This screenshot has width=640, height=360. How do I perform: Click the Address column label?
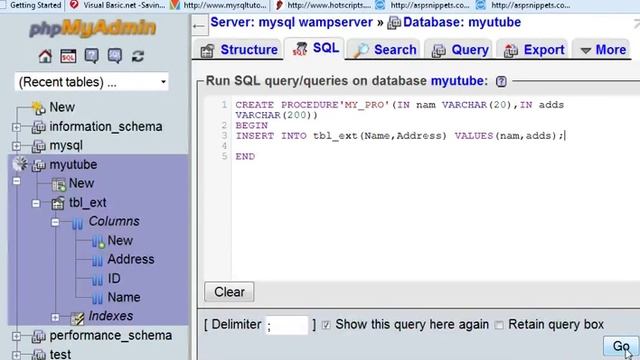coord(131,260)
